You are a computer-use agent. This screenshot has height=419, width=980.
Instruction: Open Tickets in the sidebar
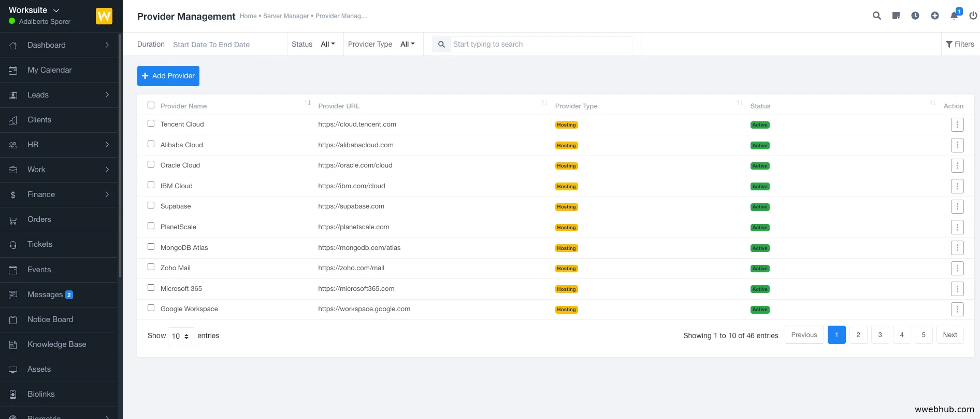tap(40, 244)
